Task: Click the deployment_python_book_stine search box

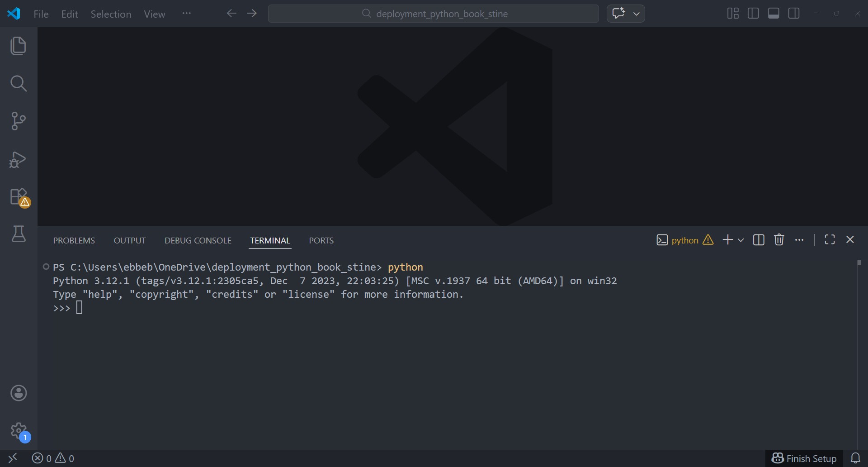Action: (x=433, y=14)
